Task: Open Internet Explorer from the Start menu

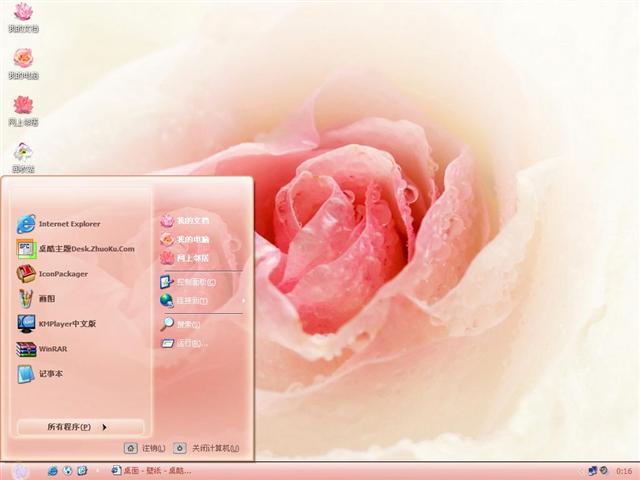Action: click(68, 224)
